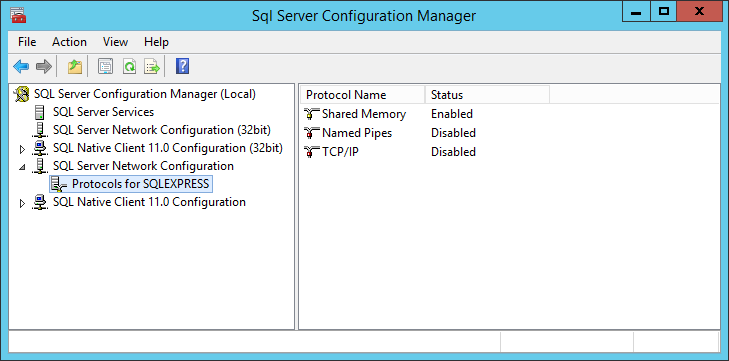
Task: Collapse the SQL Server Network Configuration node
Action: pos(22,167)
